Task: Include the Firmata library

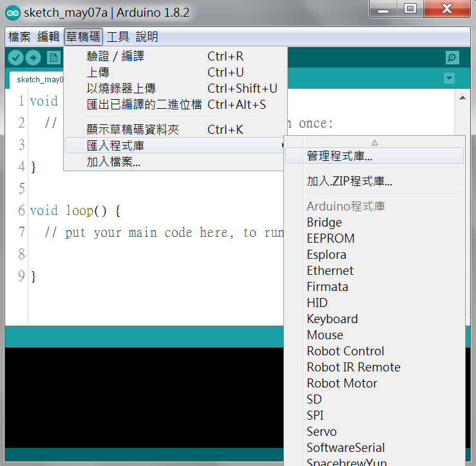Action: click(375, 286)
